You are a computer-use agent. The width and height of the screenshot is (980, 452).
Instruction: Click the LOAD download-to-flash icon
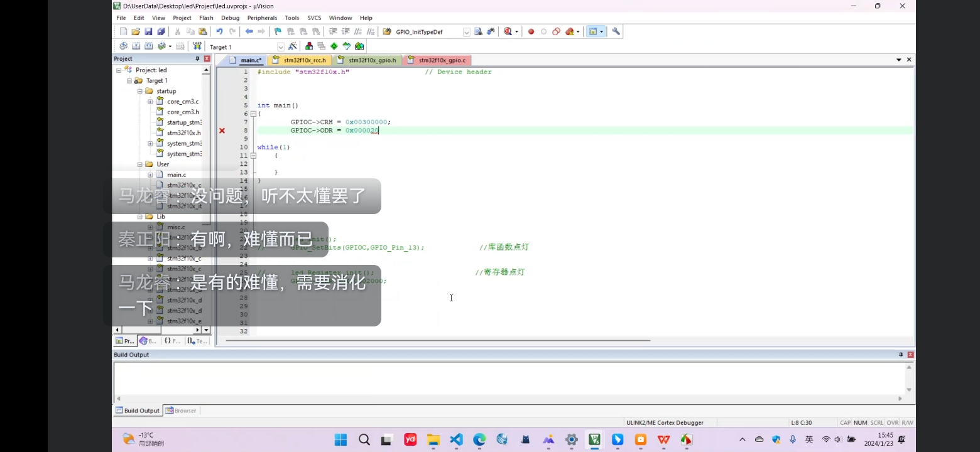tap(197, 46)
